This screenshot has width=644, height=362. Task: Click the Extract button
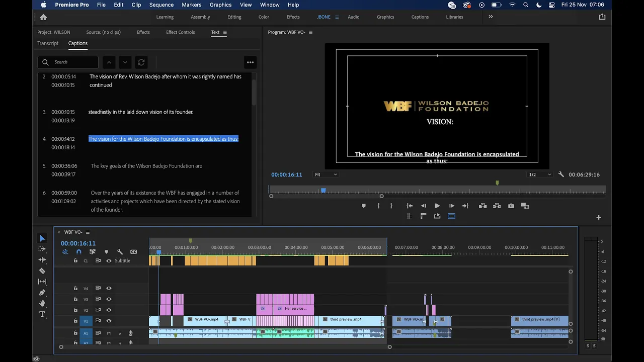(x=497, y=206)
